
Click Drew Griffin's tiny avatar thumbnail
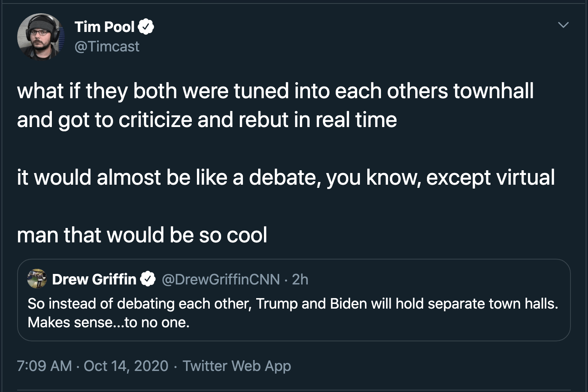click(37, 278)
